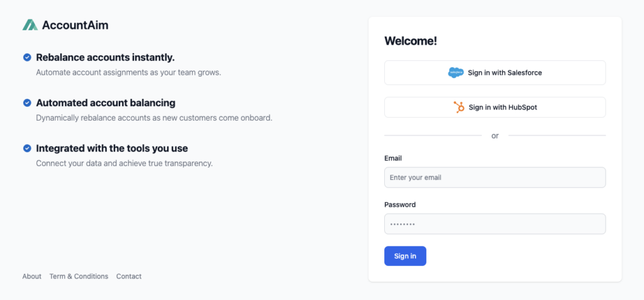Open the Term & Conditions link
Screen dimensions: 644x300
click(x=79, y=276)
